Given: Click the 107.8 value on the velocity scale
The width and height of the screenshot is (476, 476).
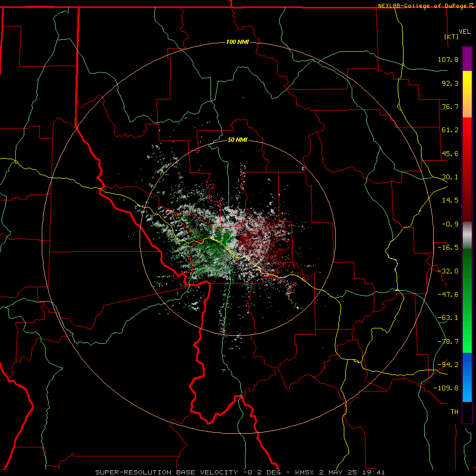Looking at the screenshot, I should [x=448, y=59].
